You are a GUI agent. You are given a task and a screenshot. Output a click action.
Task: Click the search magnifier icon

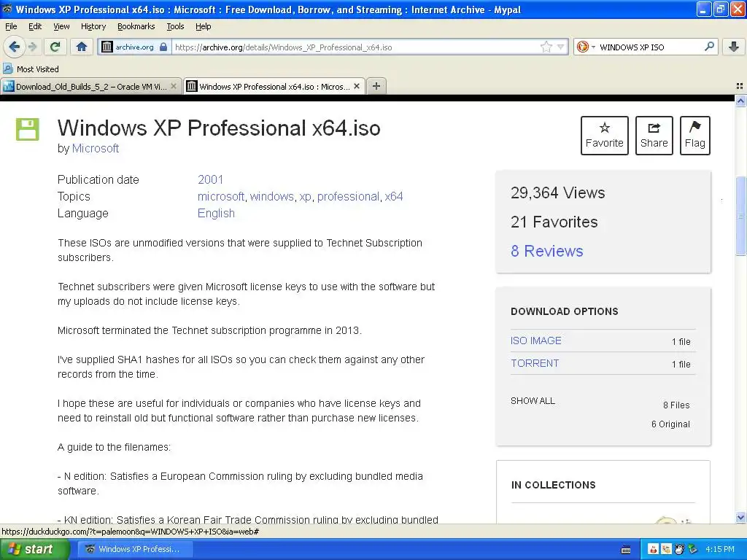point(709,46)
